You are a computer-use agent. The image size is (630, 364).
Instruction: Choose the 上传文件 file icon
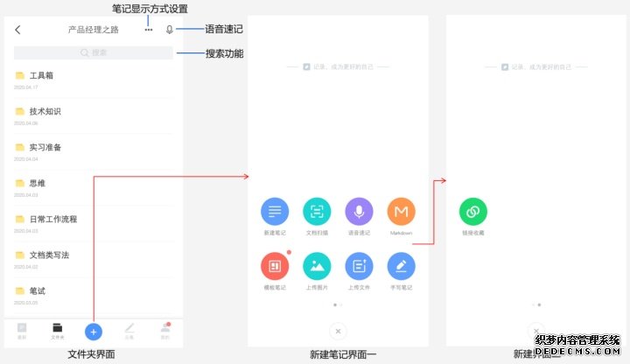(360, 266)
